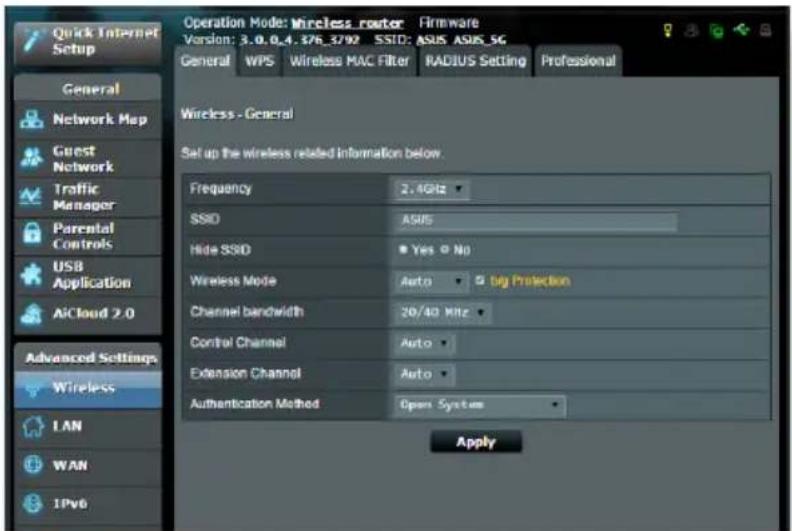Click the Traffic Manager graph icon
This screenshot has width=792, height=531.
click(x=30, y=197)
